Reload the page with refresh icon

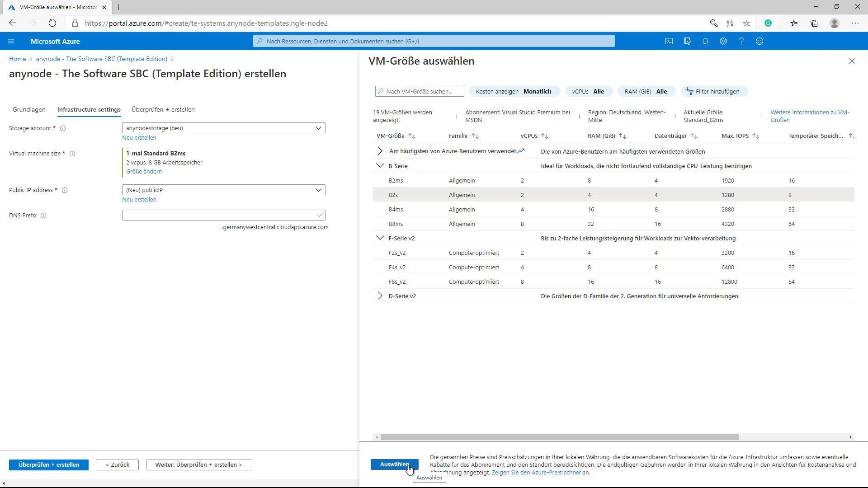52,23
